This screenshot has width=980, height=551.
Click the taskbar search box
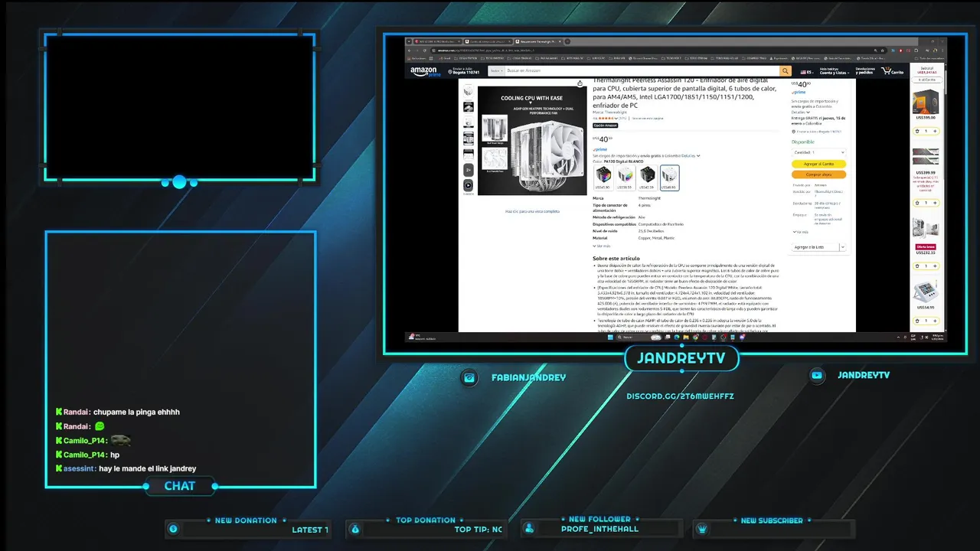point(639,337)
